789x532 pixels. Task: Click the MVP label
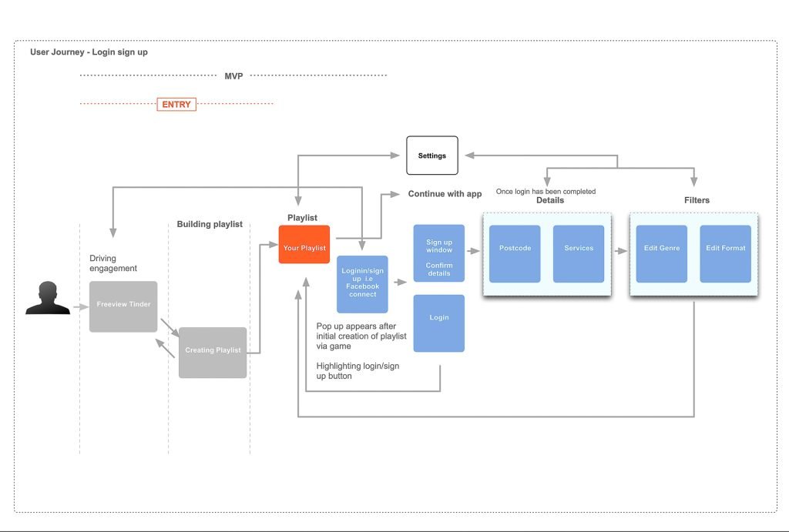coord(233,76)
